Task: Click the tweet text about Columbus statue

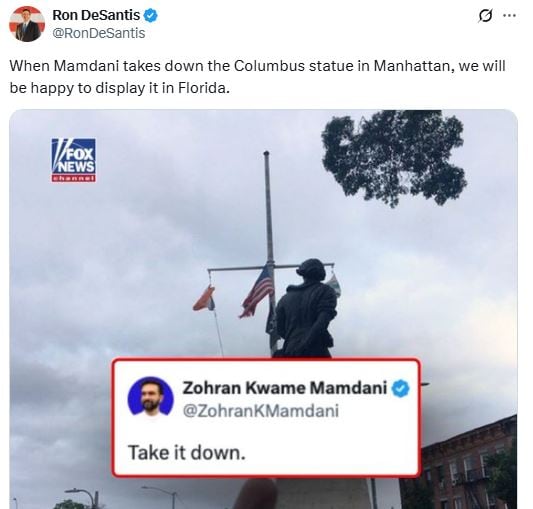Action: [257, 77]
